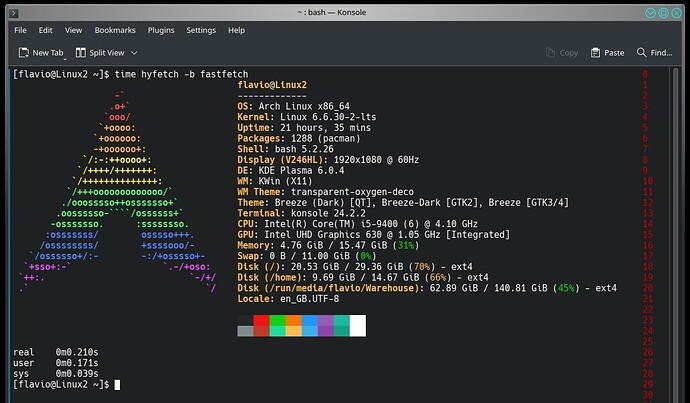Minimize the Konsole window
Image resolution: width=690 pixels, height=403 pixels.
650,13
